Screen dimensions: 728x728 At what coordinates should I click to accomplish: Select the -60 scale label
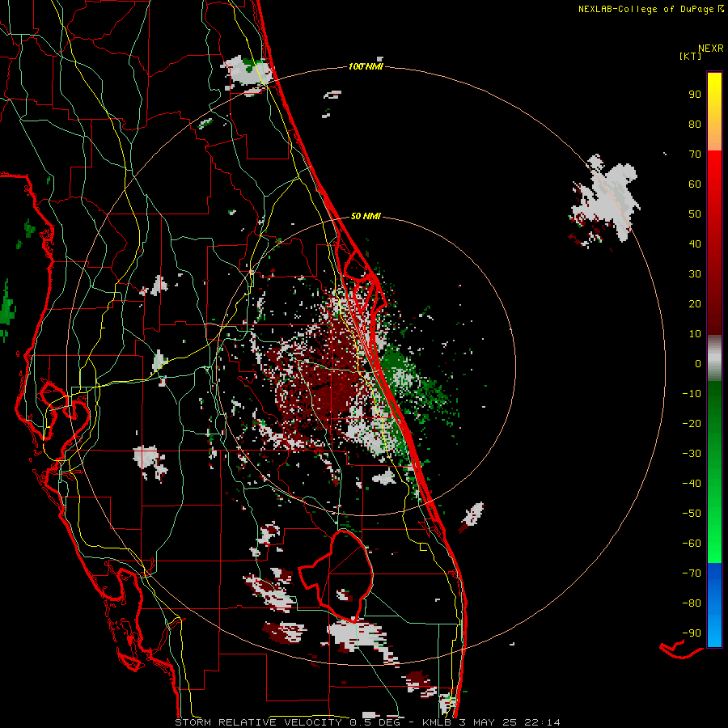coord(692,544)
